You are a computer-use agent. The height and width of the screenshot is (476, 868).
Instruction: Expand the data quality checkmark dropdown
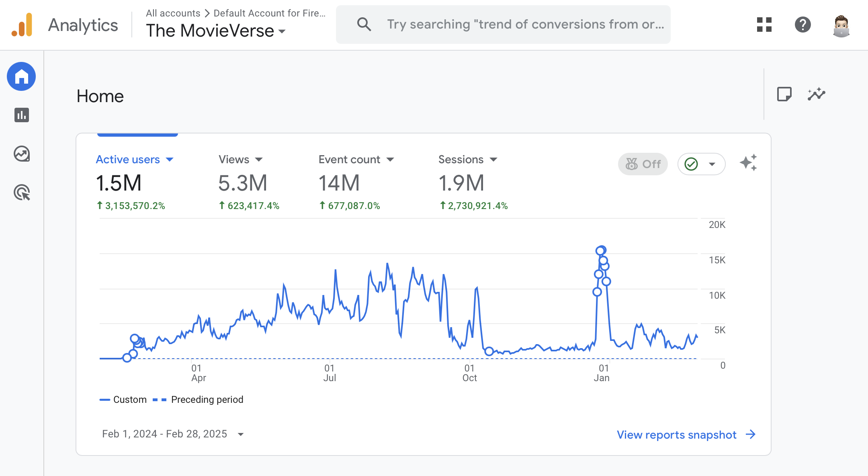(702, 164)
